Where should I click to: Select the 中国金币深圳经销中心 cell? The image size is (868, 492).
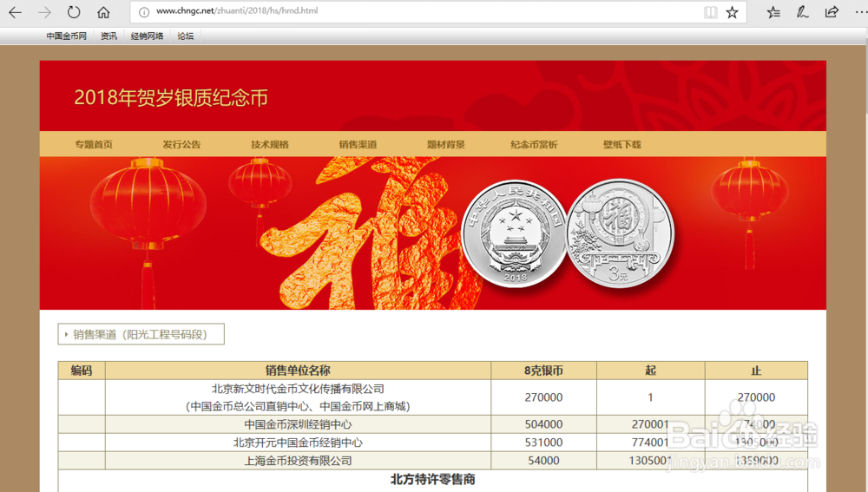[x=298, y=424]
